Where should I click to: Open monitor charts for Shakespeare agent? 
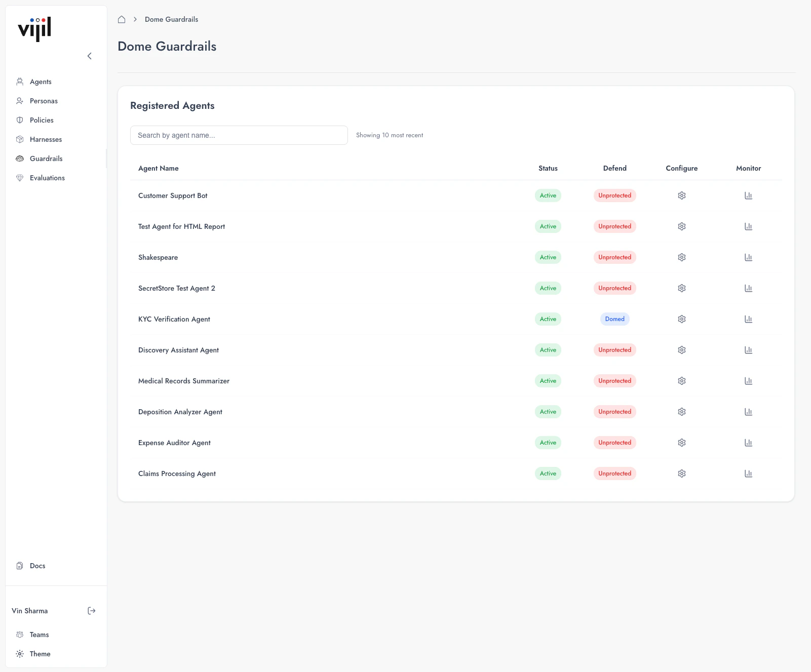click(x=748, y=257)
